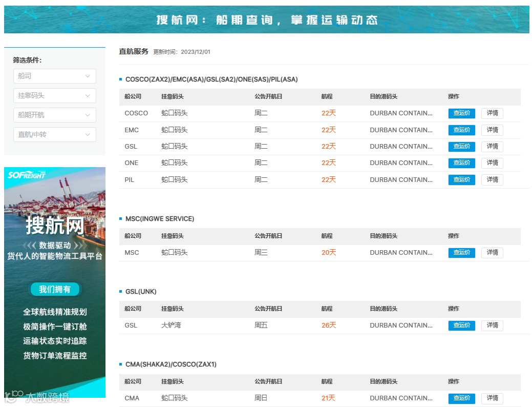Click DURBAN CONTAIN... in the MSC row
Viewport: 532px width, 407px height.
(x=401, y=252)
